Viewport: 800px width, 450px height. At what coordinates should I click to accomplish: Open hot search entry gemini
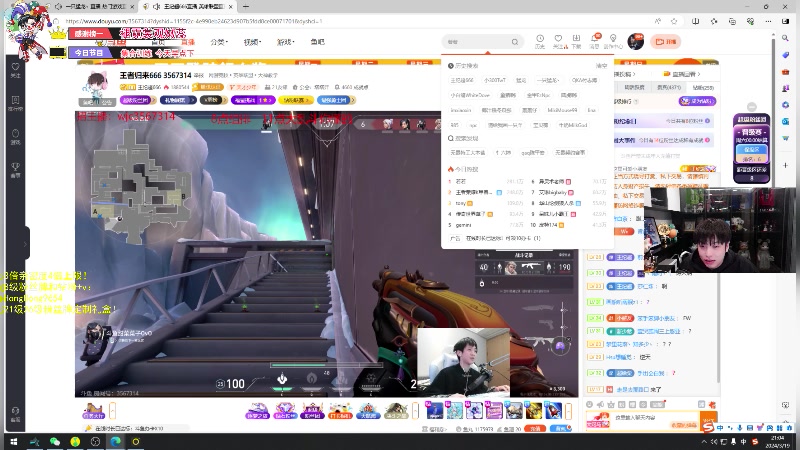coord(463,224)
